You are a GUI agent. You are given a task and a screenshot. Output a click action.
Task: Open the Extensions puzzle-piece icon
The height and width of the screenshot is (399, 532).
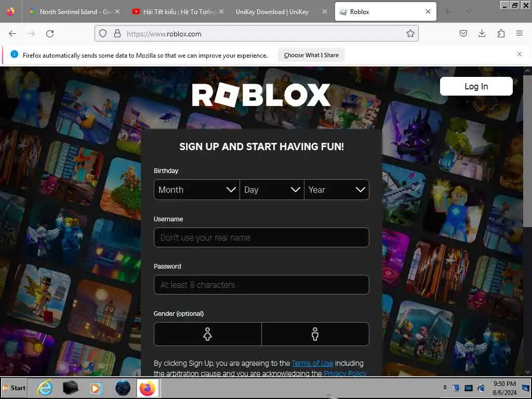[x=501, y=34]
